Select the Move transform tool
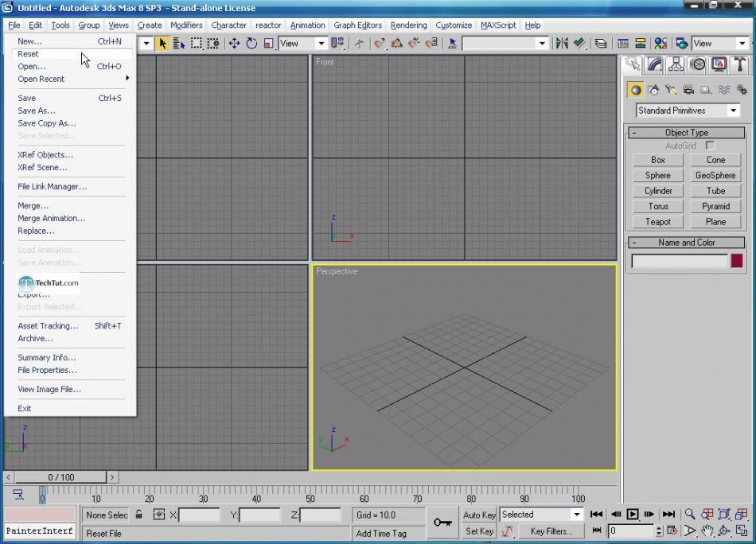Viewport: 756px width, 544px height. coord(234,44)
